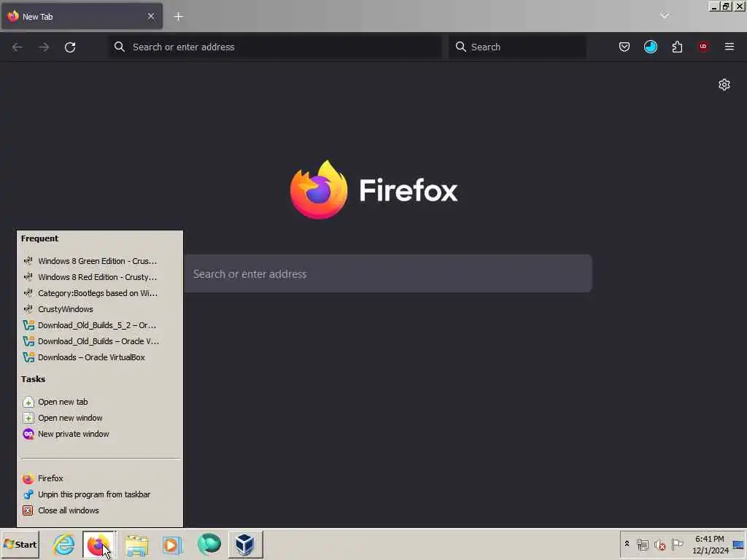Reload the page with the refresh icon
Viewport: 747px width, 560px height.
[x=70, y=47]
